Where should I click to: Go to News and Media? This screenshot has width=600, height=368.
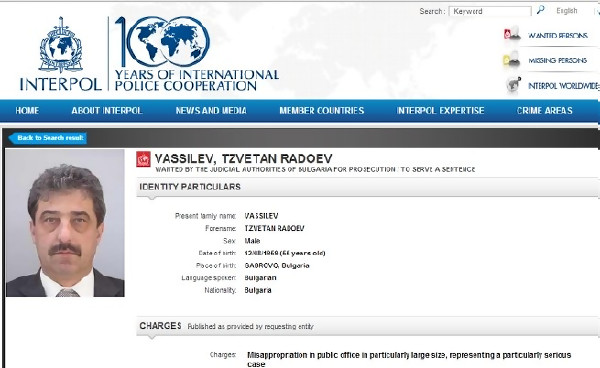tap(211, 111)
